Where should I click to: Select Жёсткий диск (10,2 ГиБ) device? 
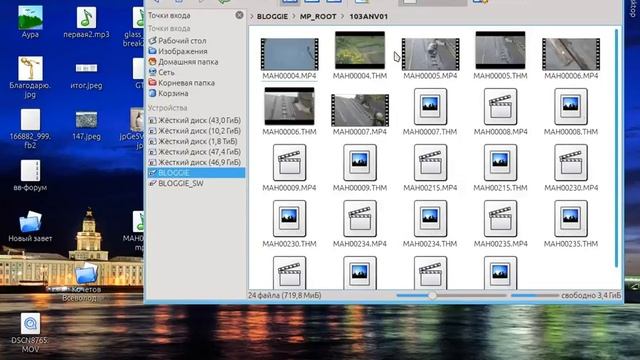[x=196, y=131]
